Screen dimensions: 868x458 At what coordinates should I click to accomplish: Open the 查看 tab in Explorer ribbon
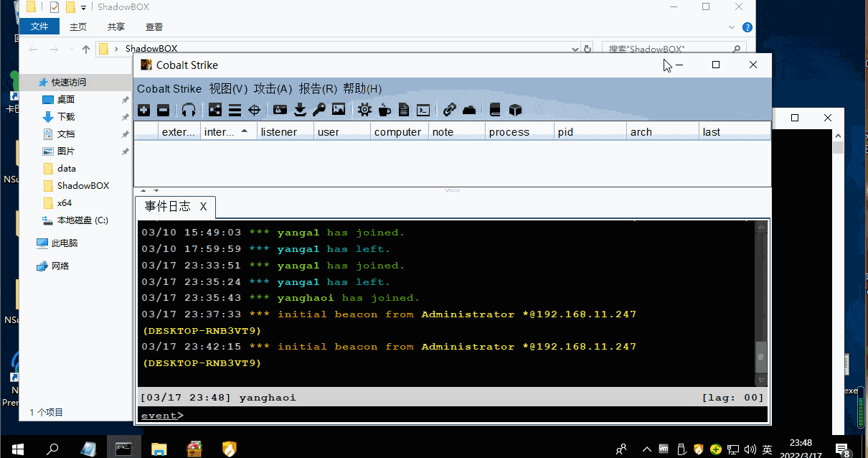click(154, 27)
